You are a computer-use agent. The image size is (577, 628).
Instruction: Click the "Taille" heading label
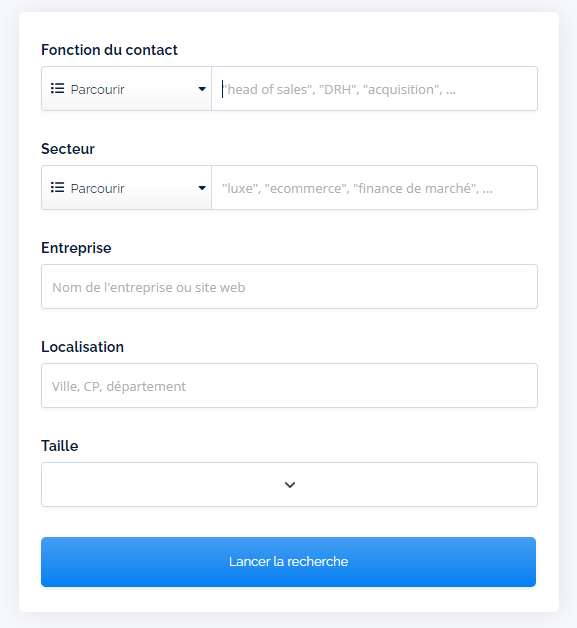[60, 445]
